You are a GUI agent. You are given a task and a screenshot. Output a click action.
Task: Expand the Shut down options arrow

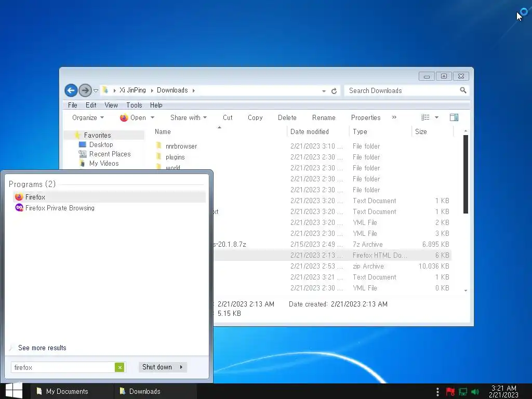181,367
